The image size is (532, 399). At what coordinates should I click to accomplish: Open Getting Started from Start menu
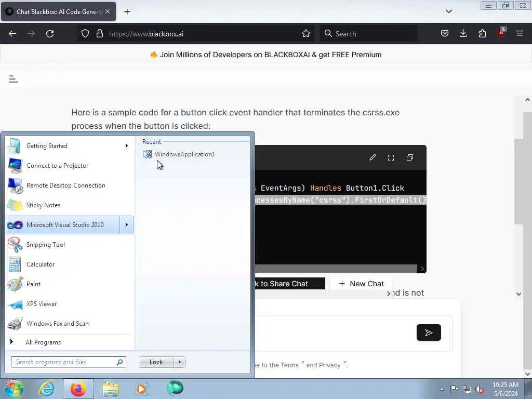coord(63,146)
